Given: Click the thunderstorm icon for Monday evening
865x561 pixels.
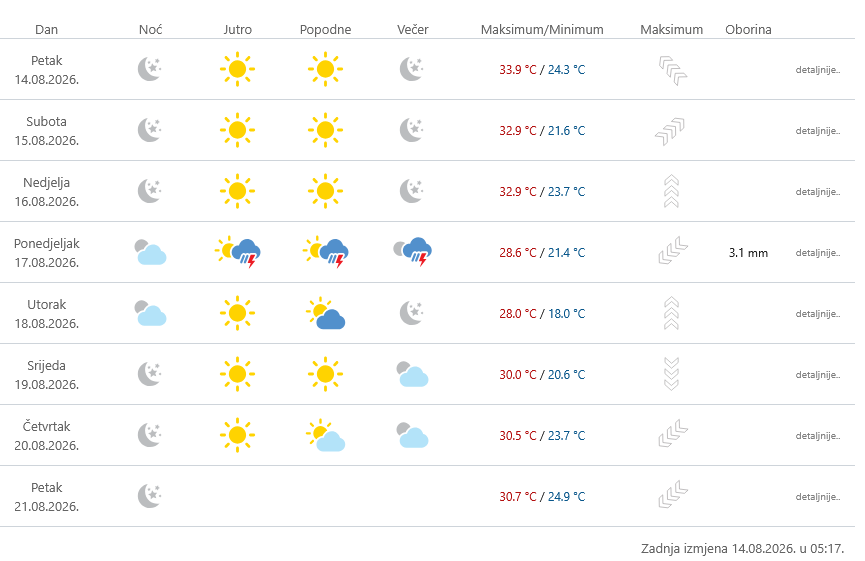Looking at the screenshot, I should tap(413, 252).
